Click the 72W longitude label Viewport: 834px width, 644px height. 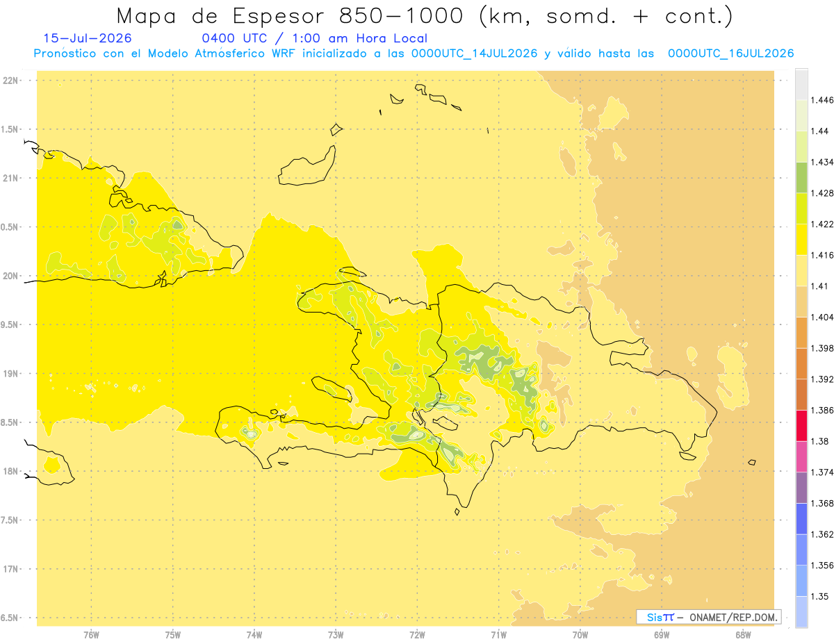pos(417,635)
